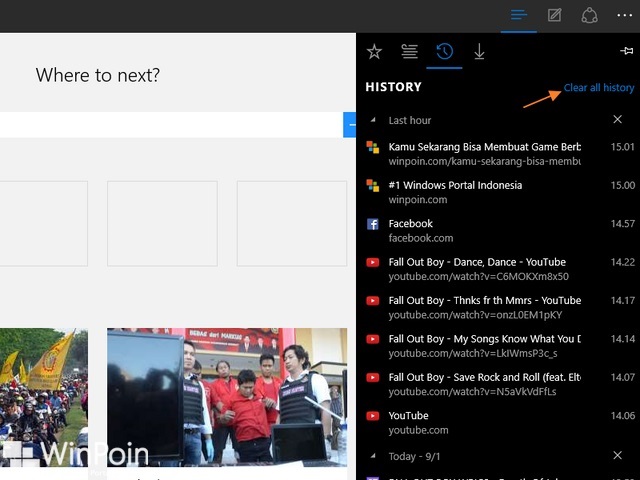Click the search box under Where to next?
640x480 pixels.
pos(171,124)
